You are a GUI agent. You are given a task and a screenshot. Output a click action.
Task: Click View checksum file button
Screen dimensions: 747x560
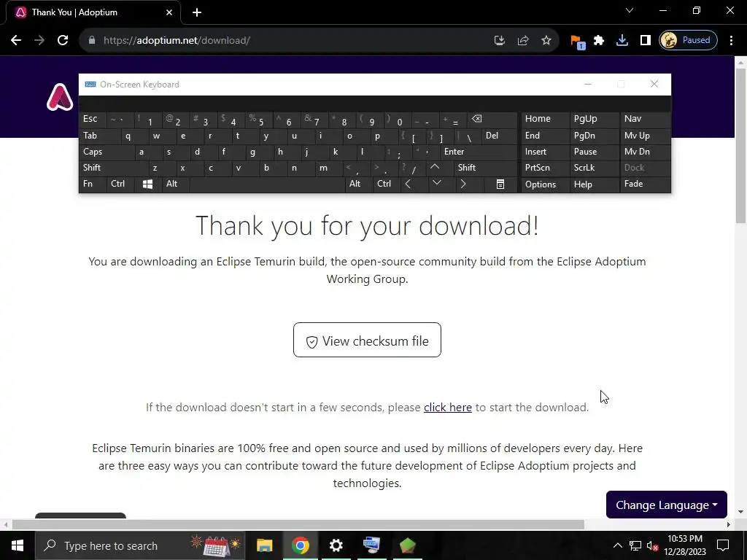(x=367, y=340)
